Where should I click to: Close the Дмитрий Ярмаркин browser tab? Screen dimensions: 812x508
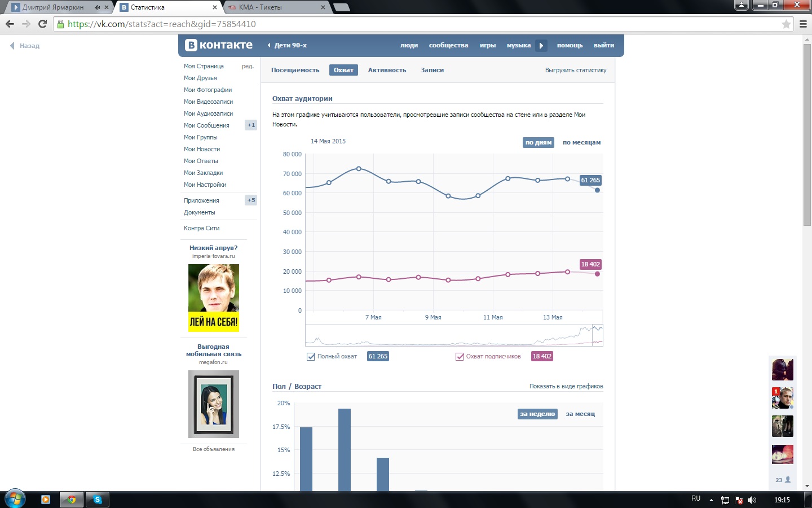pyautogui.click(x=106, y=7)
